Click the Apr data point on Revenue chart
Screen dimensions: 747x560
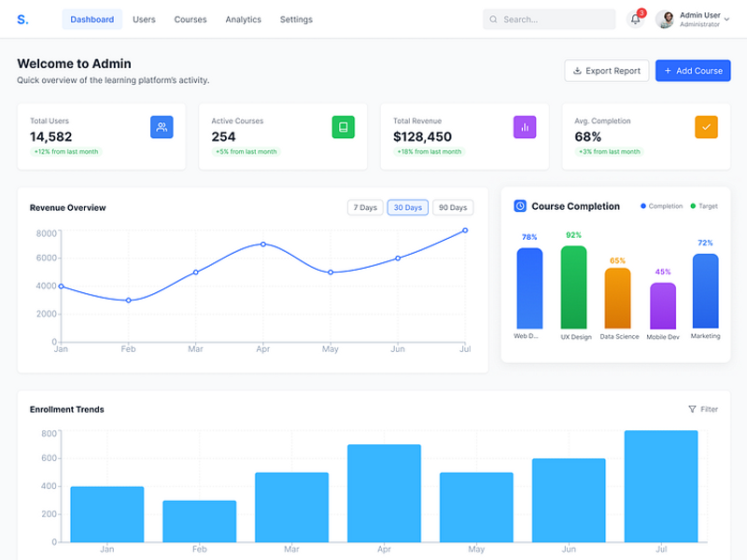(x=263, y=245)
